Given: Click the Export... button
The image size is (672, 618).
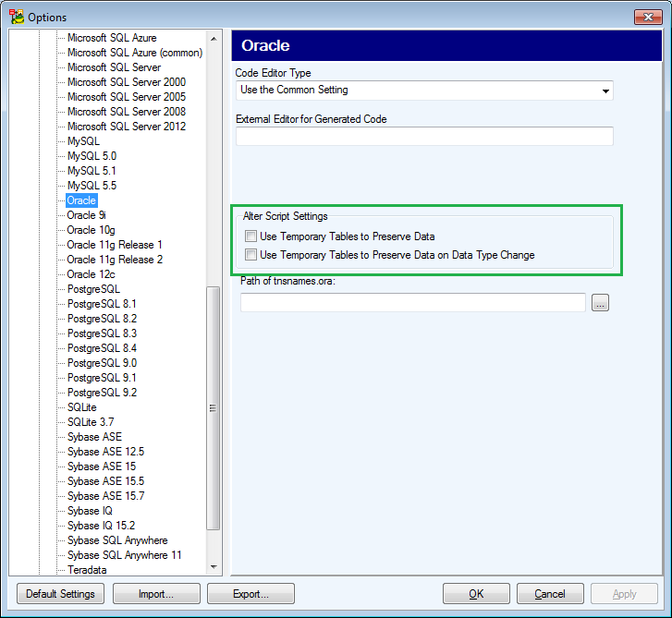Looking at the screenshot, I should tap(250, 594).
